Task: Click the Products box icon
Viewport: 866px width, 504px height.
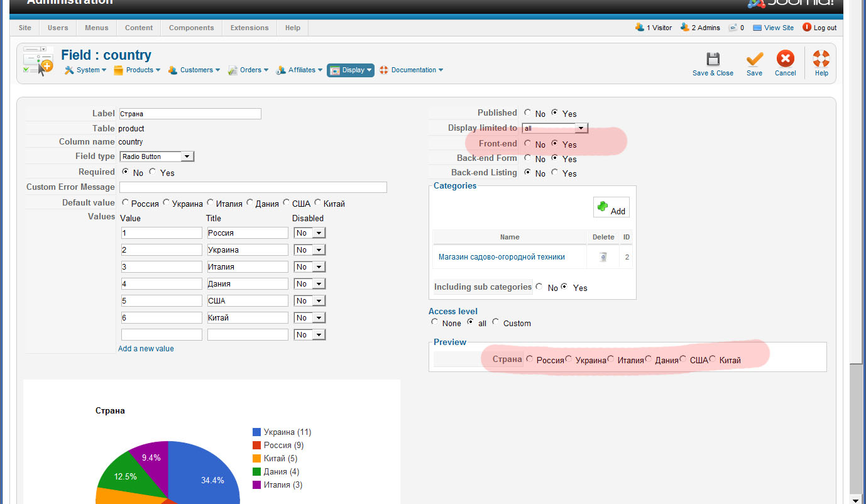Action: click(118, 70)
